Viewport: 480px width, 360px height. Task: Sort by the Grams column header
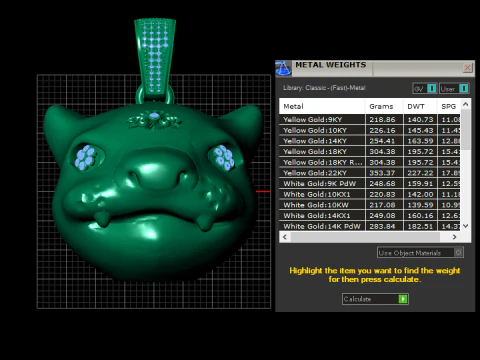pos(384,106)
